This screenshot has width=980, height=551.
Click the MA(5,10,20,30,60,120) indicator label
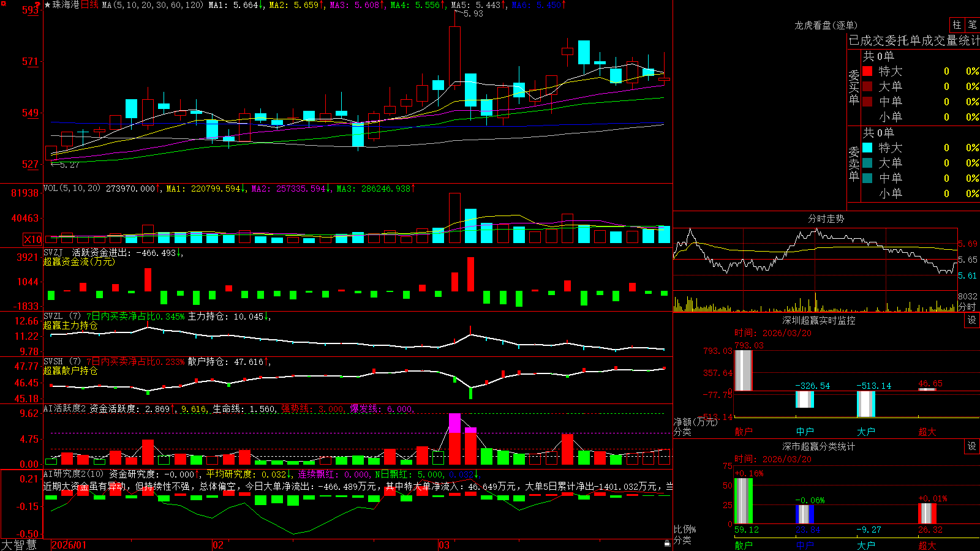[x=153, y=5]
